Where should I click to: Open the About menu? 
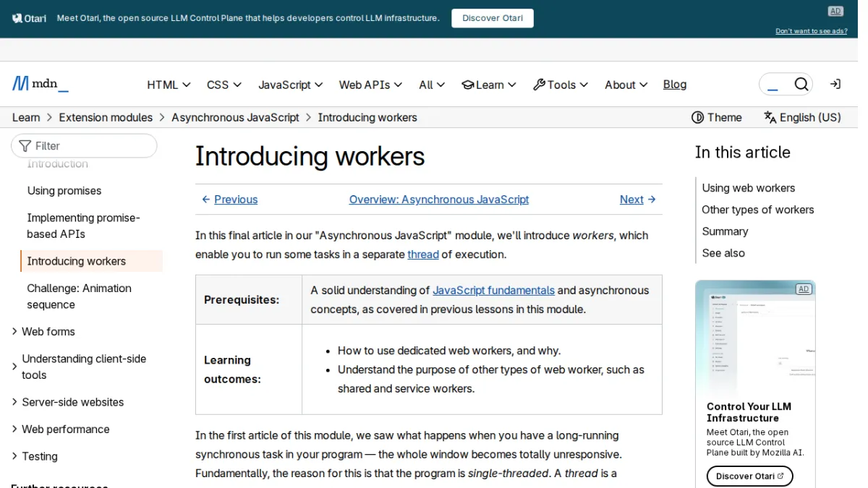click(626, 85)
